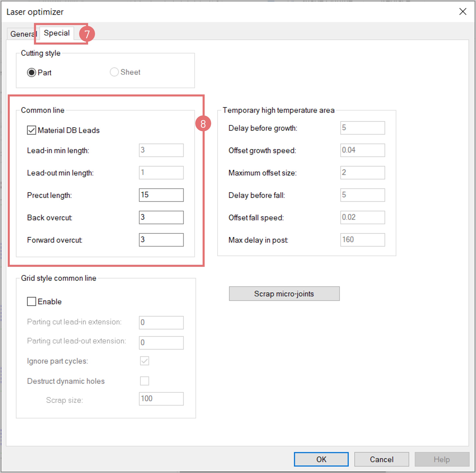This screenshot has width=476, height=473.
Task: Focus the Forward overcut input box
Action: pyautogui.click(x=161, y=240)
